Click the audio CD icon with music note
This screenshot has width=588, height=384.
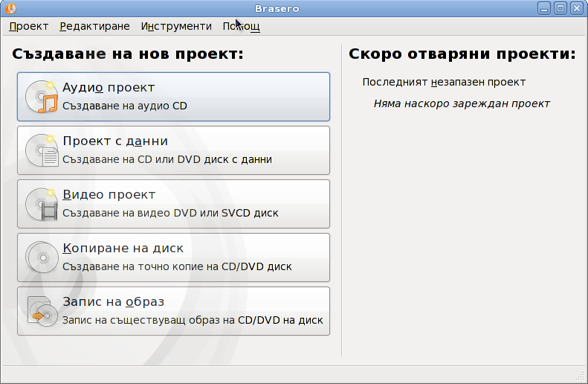click(41, 97)
